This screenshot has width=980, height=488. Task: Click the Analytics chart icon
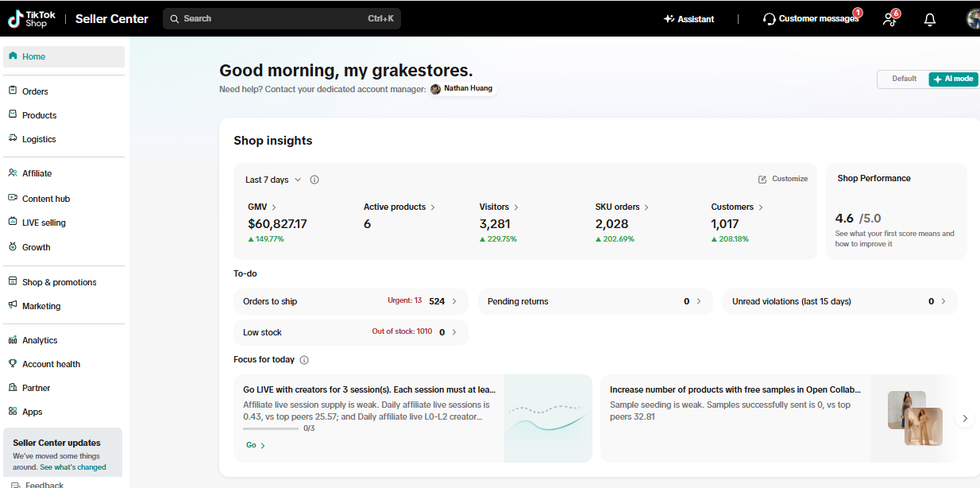13,340
